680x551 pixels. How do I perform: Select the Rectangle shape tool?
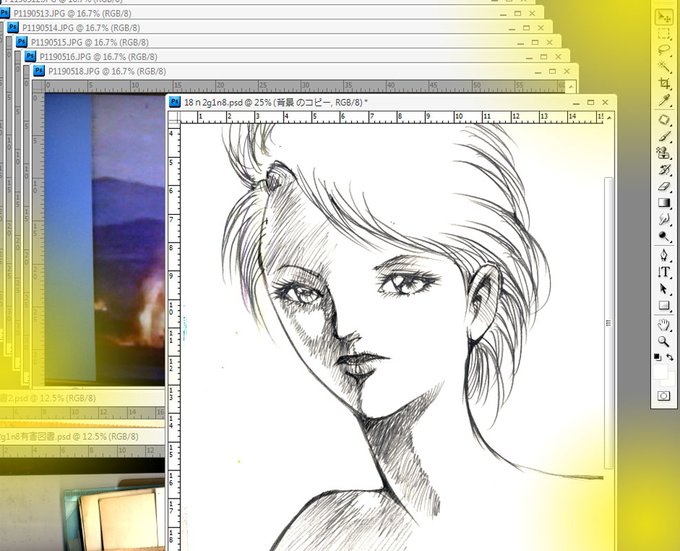[x=664, y=306]
